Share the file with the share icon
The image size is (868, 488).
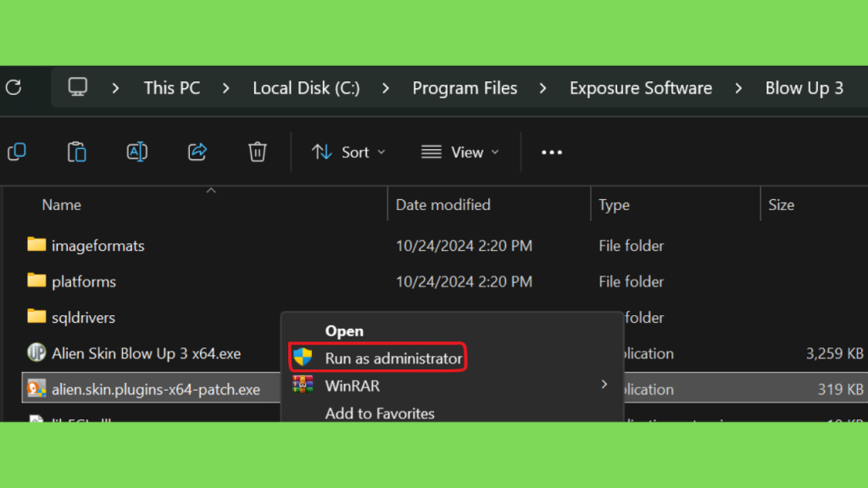(197, 152)
